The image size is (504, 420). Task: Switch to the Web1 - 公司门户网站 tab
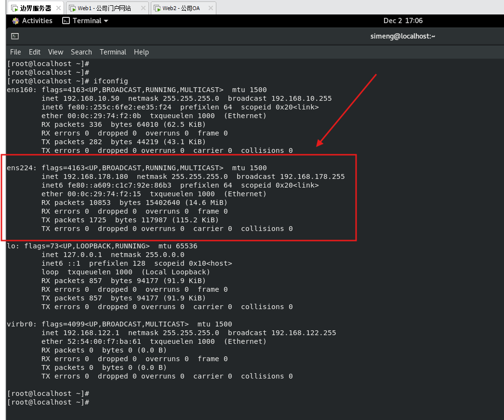click(x=104, y=8)
